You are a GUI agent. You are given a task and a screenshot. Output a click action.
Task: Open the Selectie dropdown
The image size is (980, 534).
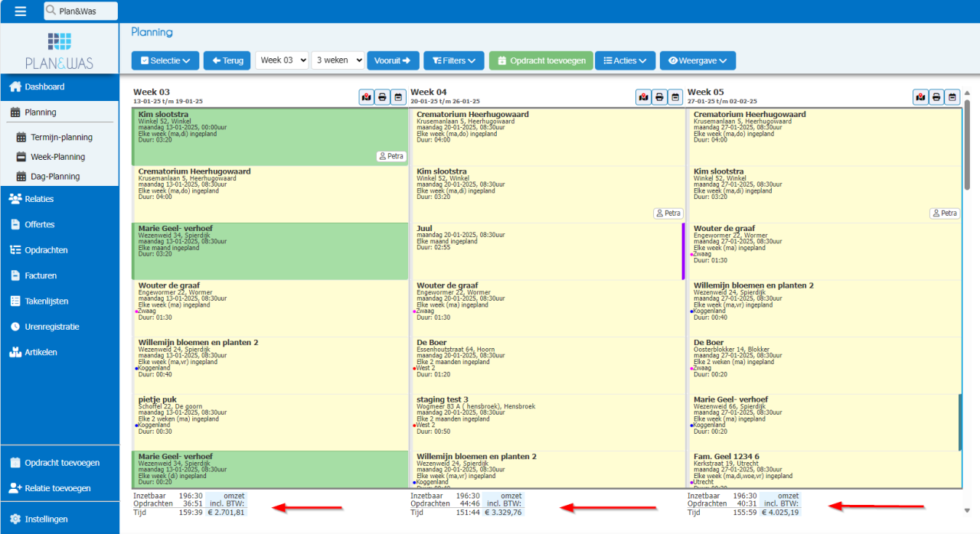pos(165,60)
